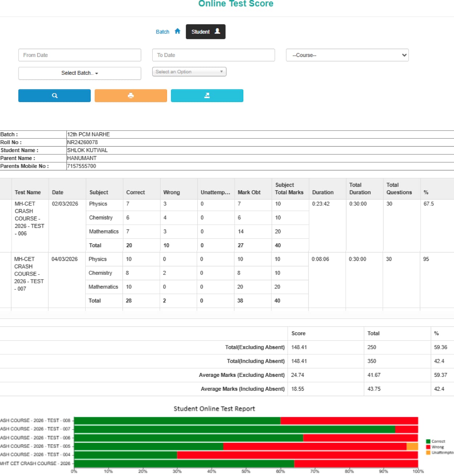
Task: Sort by the Test Name column header
Action: (28, 192)
